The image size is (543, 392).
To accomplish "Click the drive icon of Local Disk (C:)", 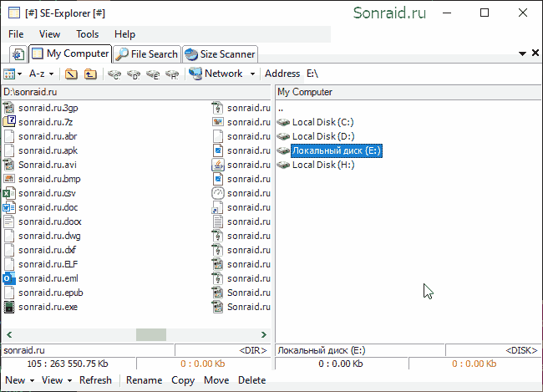I will coord(283,122).
